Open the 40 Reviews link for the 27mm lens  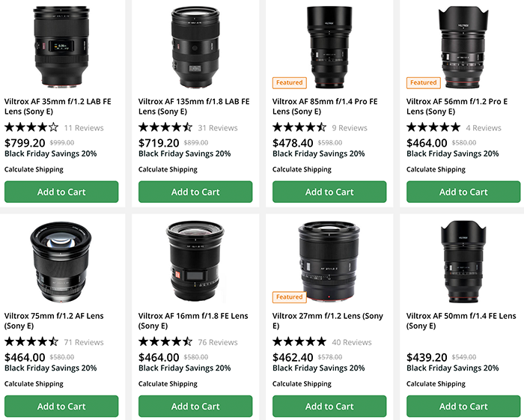click(x=352, y=342)
